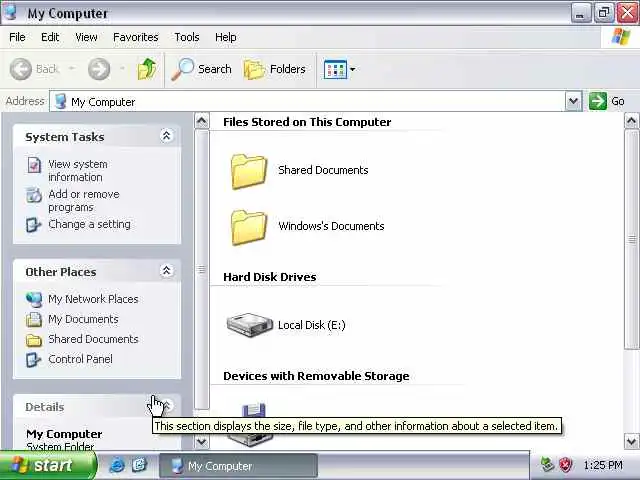Collapse the Details section chevron
The height and width of the screenshot is (480, 640).
coord(166,406)
